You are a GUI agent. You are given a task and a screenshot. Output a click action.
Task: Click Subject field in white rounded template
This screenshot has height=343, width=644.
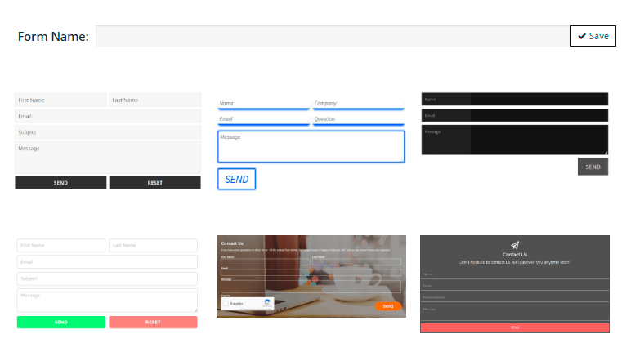[107, 278]
